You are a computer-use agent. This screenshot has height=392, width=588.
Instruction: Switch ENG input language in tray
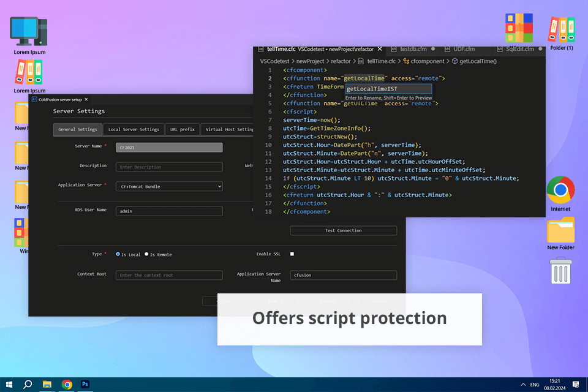click(x=535, y=385)
